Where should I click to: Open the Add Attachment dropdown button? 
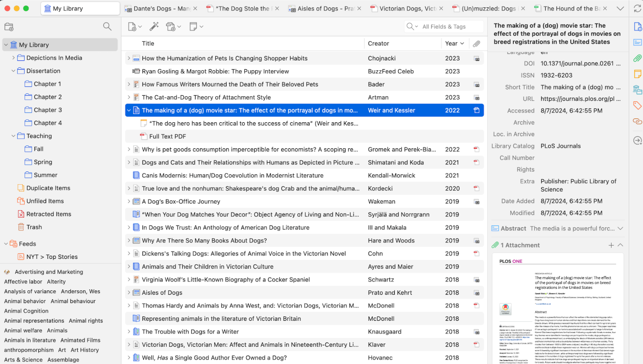(x=174, y=27)
